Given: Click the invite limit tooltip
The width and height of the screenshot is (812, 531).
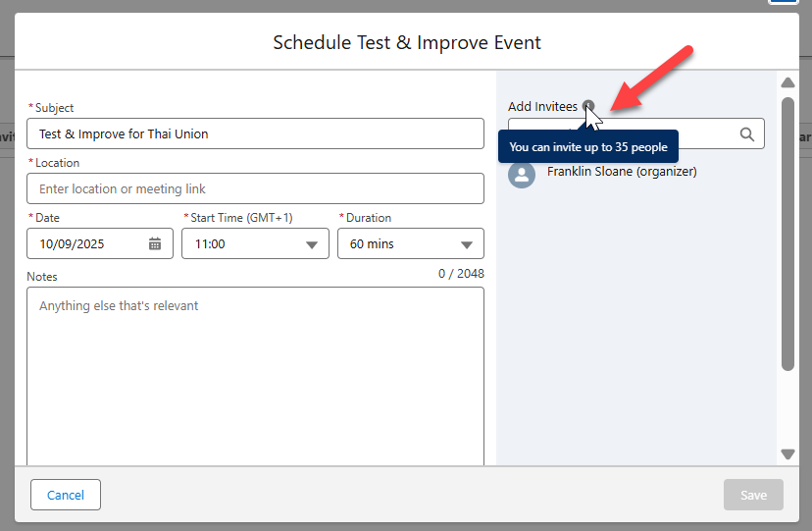Looking at the screenshot, I should pyautogui.click(x=588, y=147).
